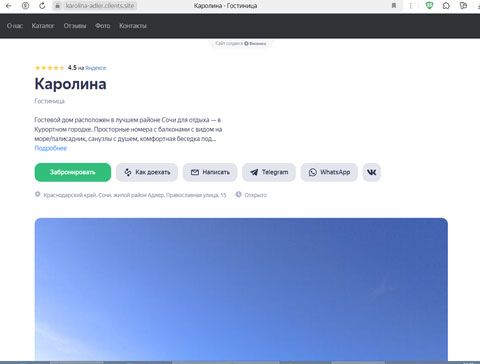
Task: Open the 'Каталог' menu section
Action: pos(43,26)
